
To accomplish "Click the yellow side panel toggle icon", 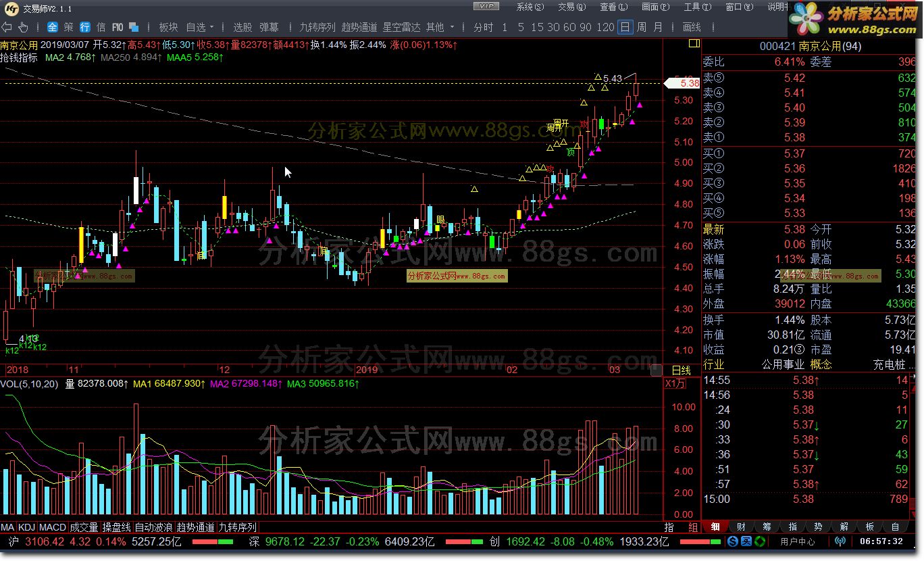I will pos(693,43).
